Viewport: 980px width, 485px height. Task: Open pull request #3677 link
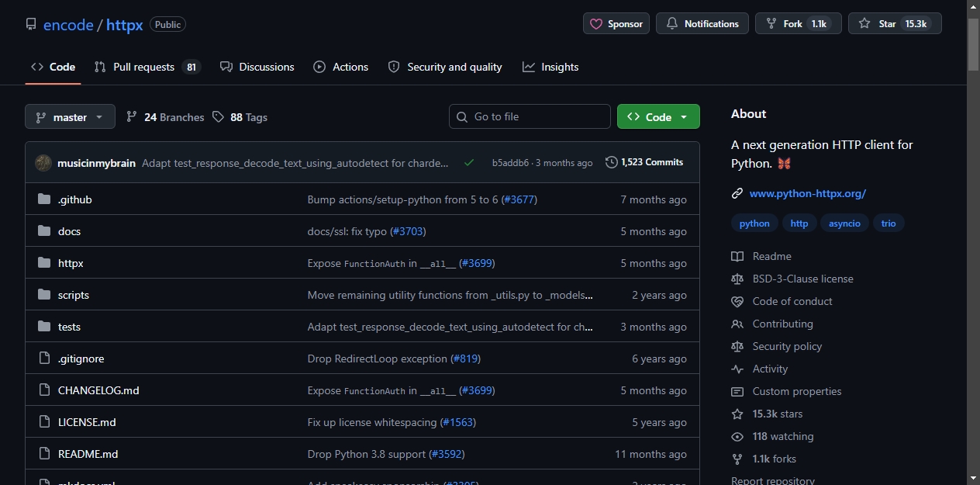(x=519, y=199)
